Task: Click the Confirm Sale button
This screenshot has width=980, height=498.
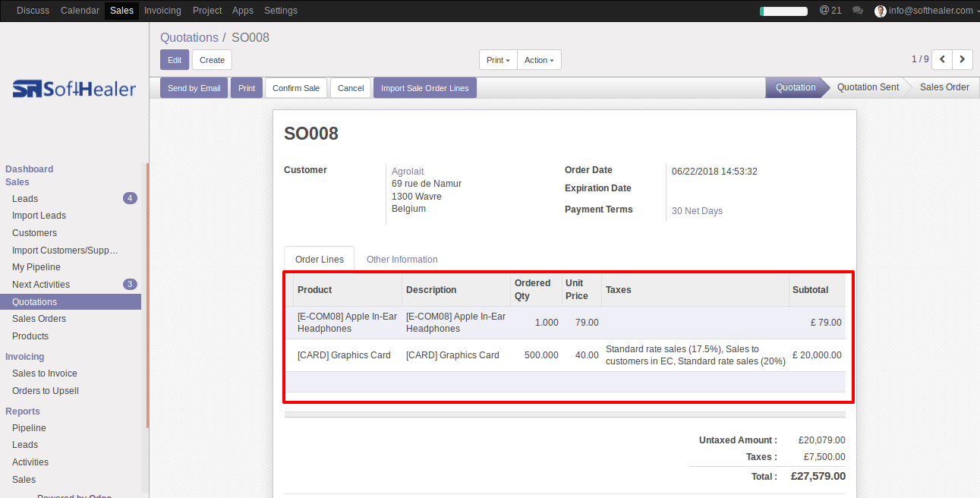Action: (296, 88)
